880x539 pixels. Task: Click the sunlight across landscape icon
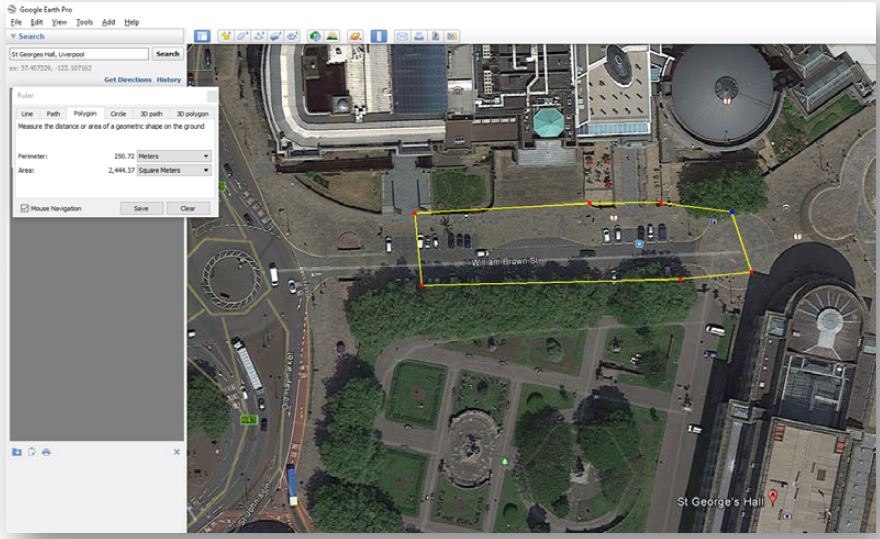click(331, 36)
